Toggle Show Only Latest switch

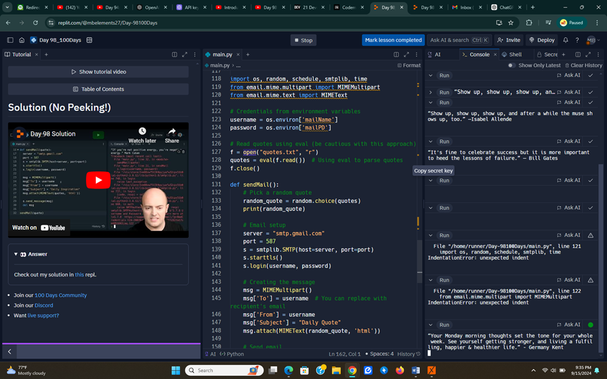pyautogui.click(x=511, y=65)
